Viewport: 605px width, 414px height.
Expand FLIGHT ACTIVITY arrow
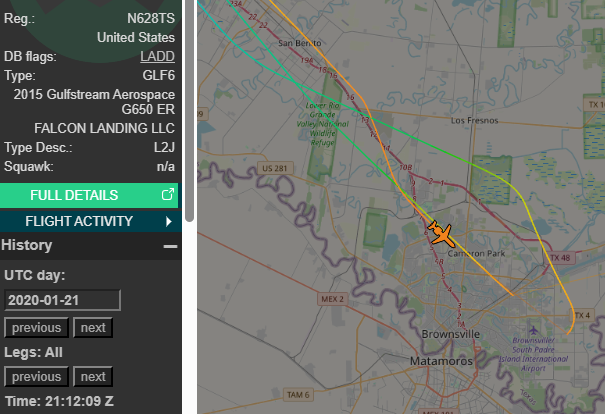point(168,221)
